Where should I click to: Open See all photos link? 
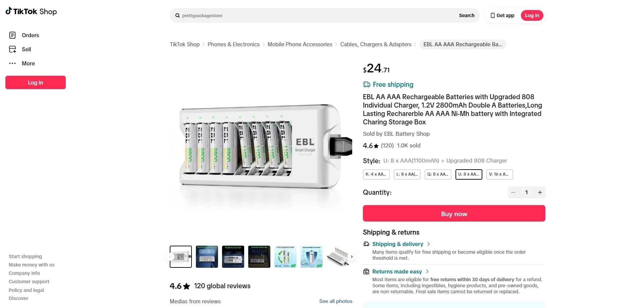pyautogui.click(x=336, y=301)
